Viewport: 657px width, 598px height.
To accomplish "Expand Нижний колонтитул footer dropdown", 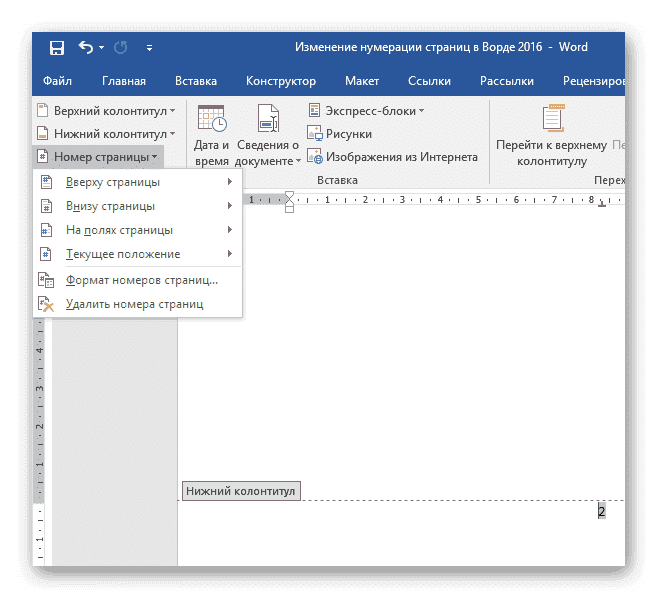I will [x=106, y=133].
